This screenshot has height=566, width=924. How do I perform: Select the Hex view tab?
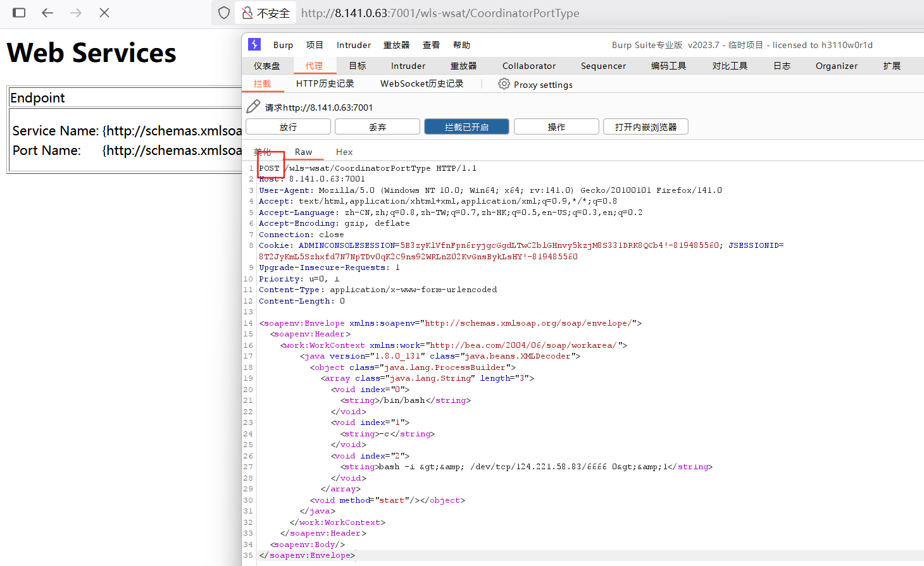coord(344,152)
